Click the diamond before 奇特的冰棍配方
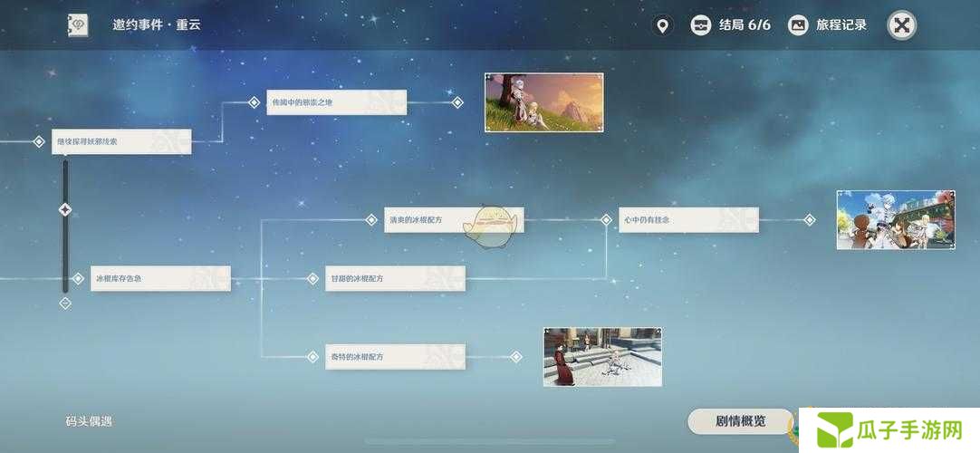980x453 pixels. 312,357
